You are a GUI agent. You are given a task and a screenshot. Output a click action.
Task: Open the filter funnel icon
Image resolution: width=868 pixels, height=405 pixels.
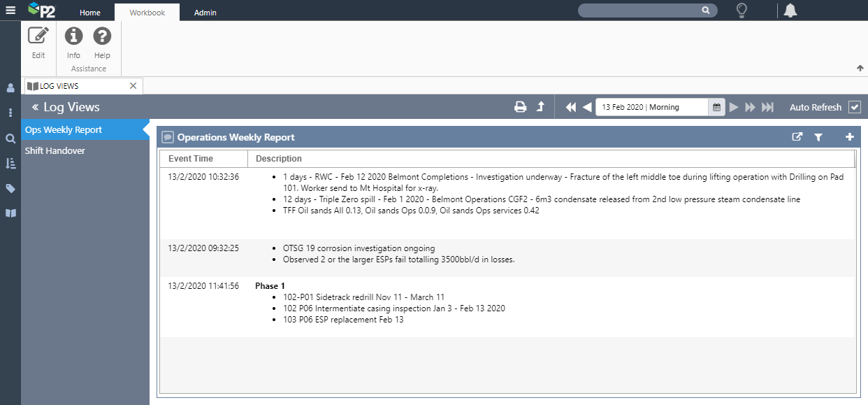(x=818, y=138)
